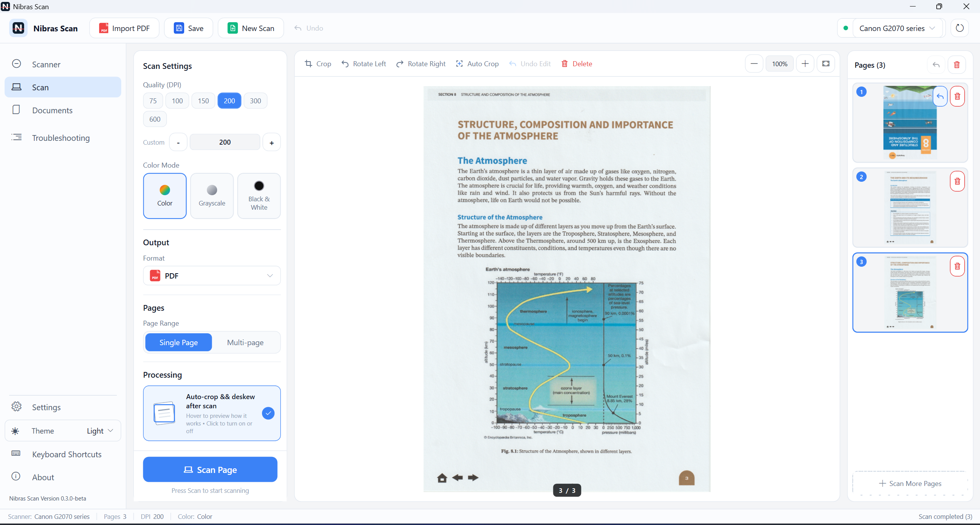Image resolution: width=980 pixels, height=525 pixels.
Task: Zoom in with the plus icon
Action: [805, 64]
